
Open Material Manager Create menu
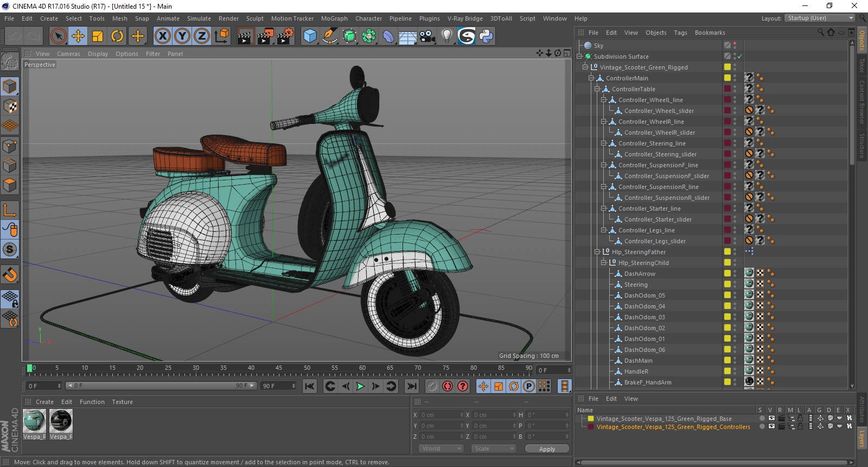(44, 402)
